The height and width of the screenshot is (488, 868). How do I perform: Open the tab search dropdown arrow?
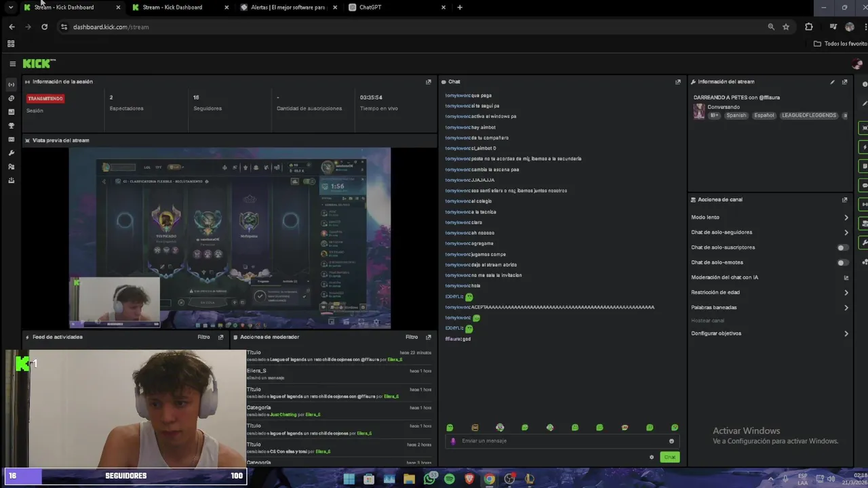pos(10,7)
